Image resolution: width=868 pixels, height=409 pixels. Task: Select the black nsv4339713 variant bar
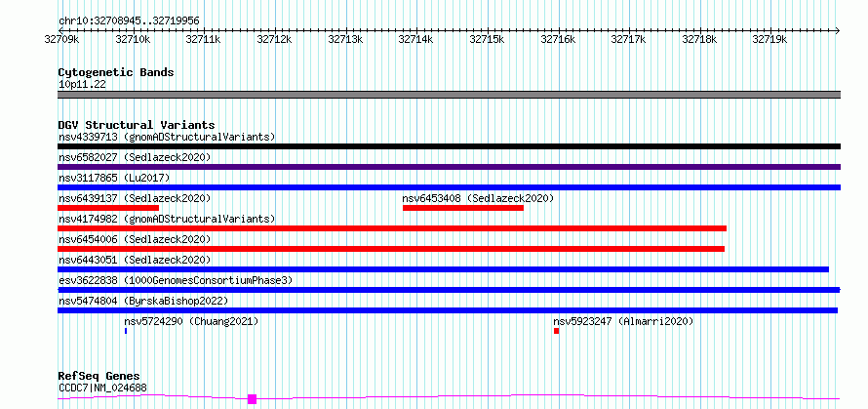(449, 146)
